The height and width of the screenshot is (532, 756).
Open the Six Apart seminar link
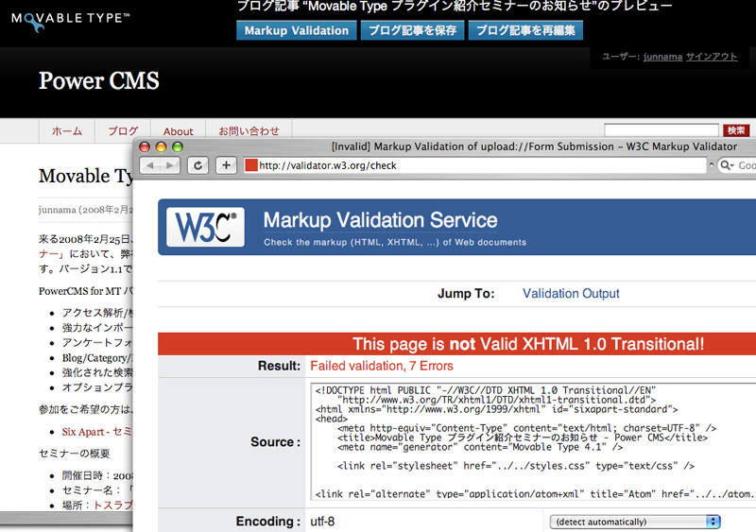click(96, 432)
